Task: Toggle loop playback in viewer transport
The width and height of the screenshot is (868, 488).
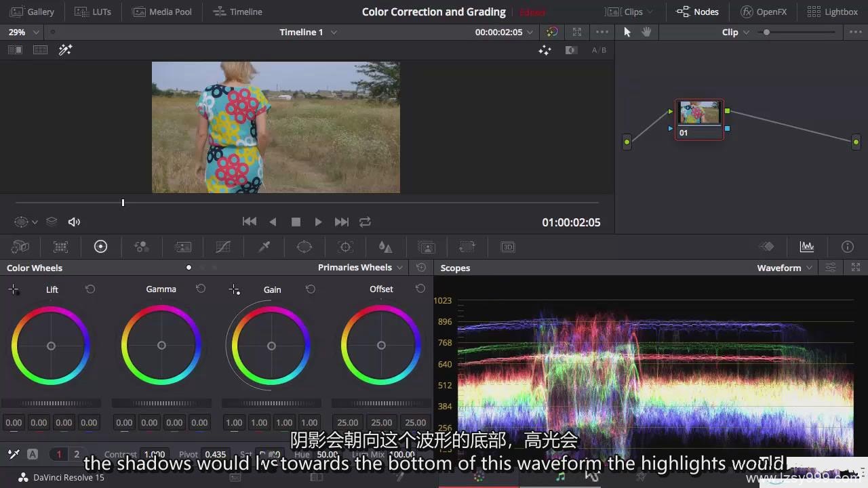Action: (365, 222)
